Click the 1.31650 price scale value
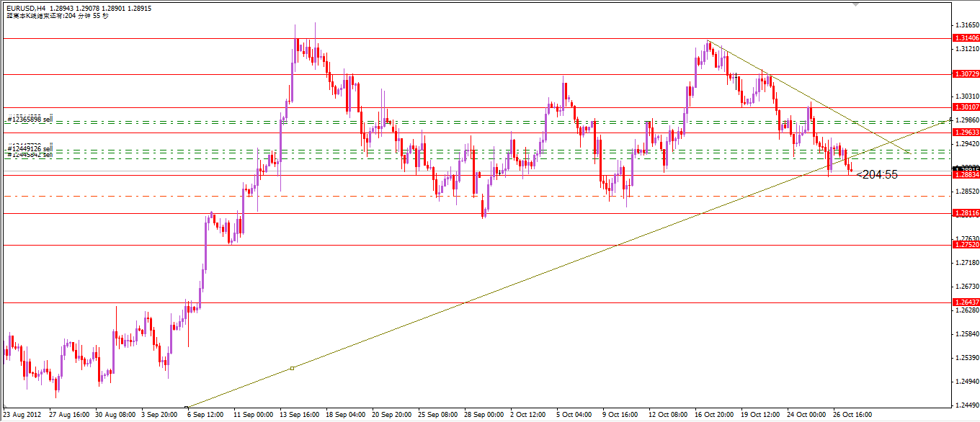 [x=967, y=24]
